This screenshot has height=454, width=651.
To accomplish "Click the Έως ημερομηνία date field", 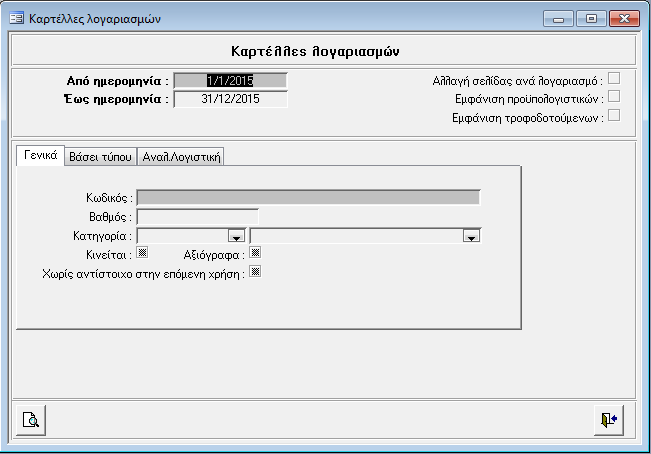I will click(x=230, y=98).
